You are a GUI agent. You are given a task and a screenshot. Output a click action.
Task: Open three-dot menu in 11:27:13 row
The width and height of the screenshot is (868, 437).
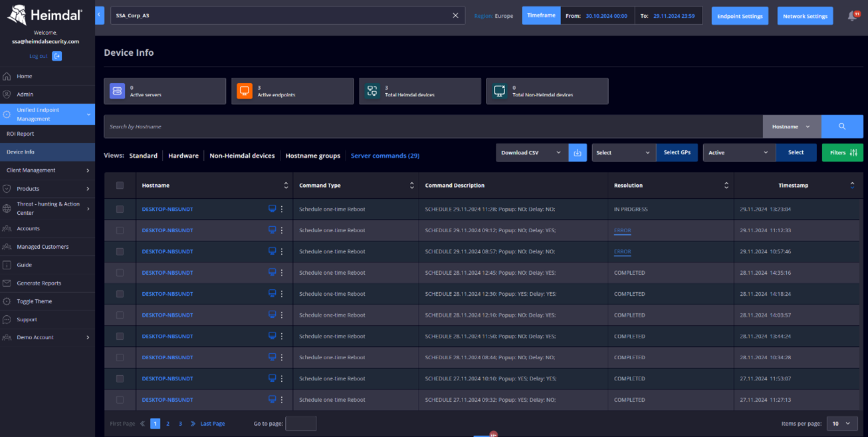[282, 400]
